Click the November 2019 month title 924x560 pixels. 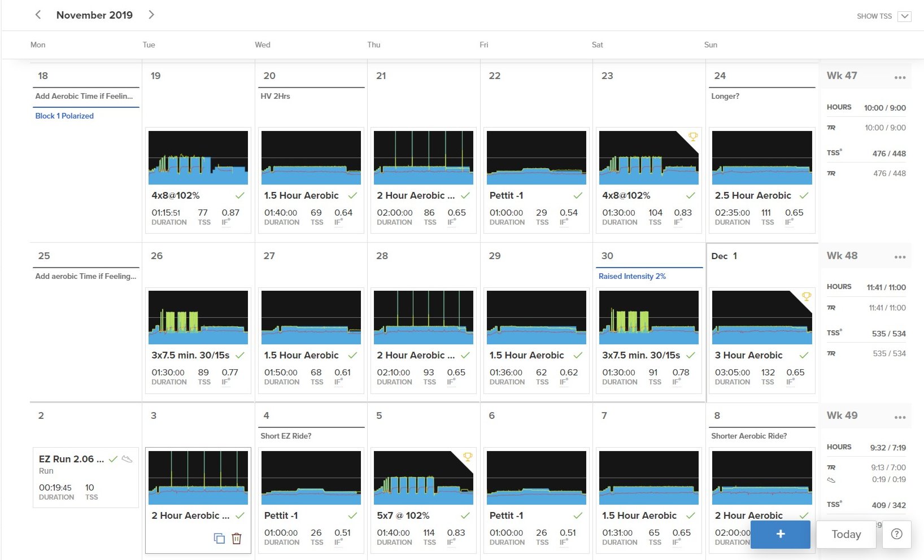94,15
